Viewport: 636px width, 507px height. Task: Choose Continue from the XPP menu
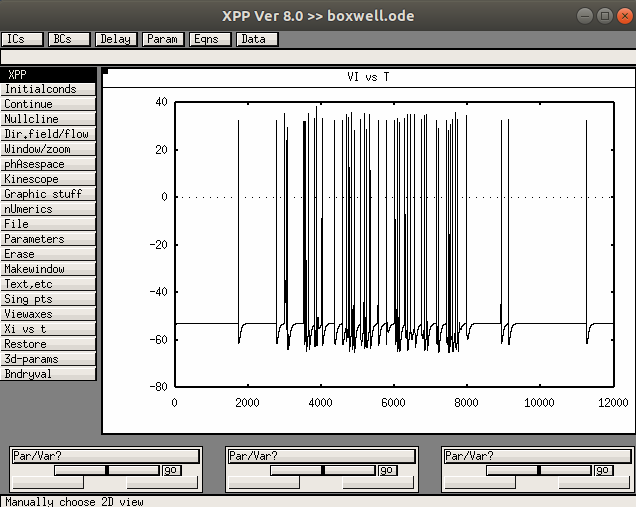(48, 104)
